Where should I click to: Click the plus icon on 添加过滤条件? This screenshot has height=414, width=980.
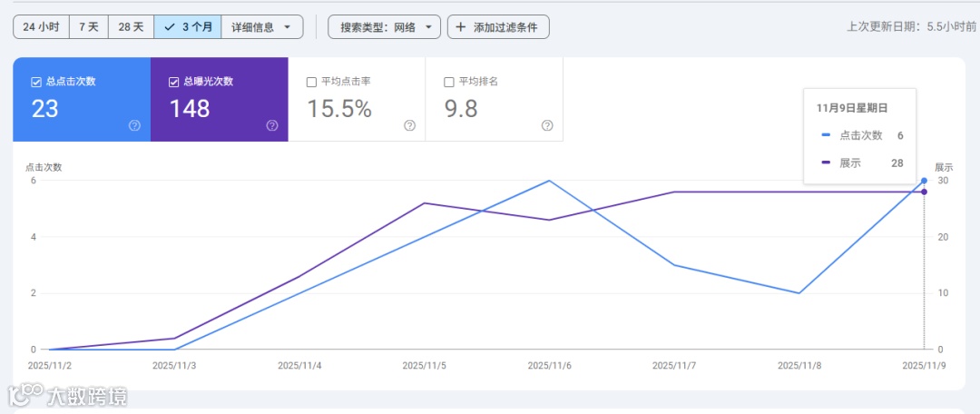pos(461,27)
